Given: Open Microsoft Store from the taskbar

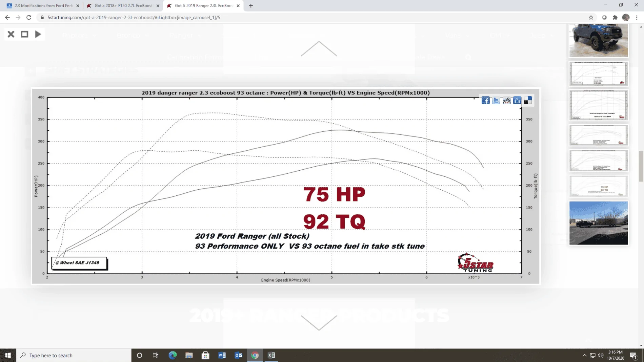Looking at the screenshot, I should pos(205,355).
